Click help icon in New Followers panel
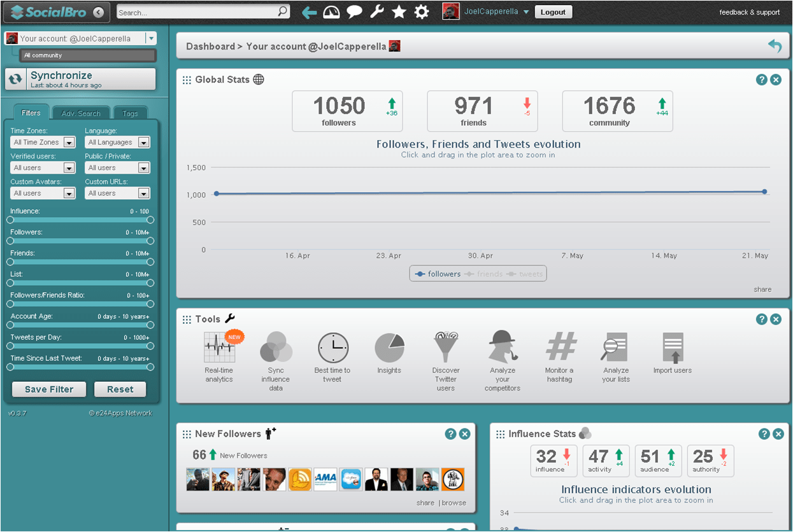793x532 pixels. click(x=450, y=434)
